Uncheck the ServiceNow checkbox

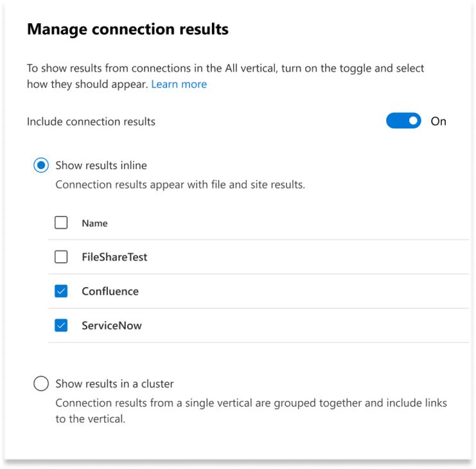(x=61, y=326)
